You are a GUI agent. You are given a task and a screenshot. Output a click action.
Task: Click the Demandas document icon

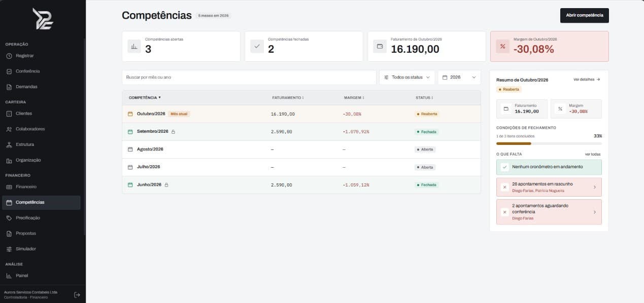point(9,87)
